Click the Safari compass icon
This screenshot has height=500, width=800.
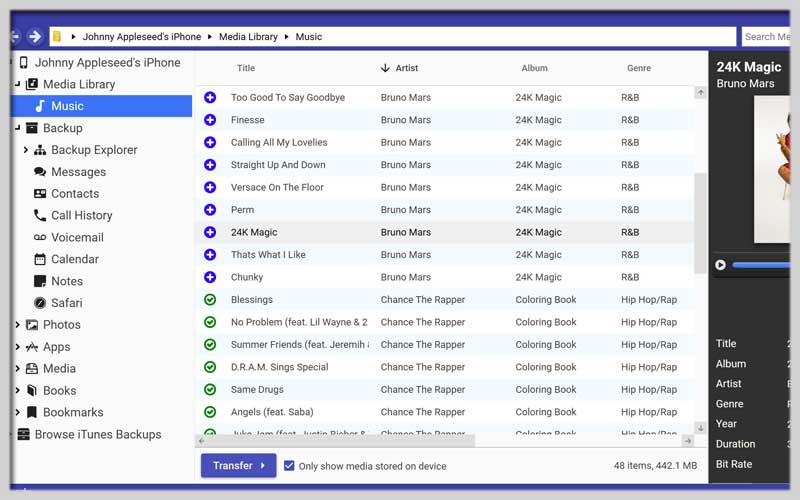[x=40, y=303]
